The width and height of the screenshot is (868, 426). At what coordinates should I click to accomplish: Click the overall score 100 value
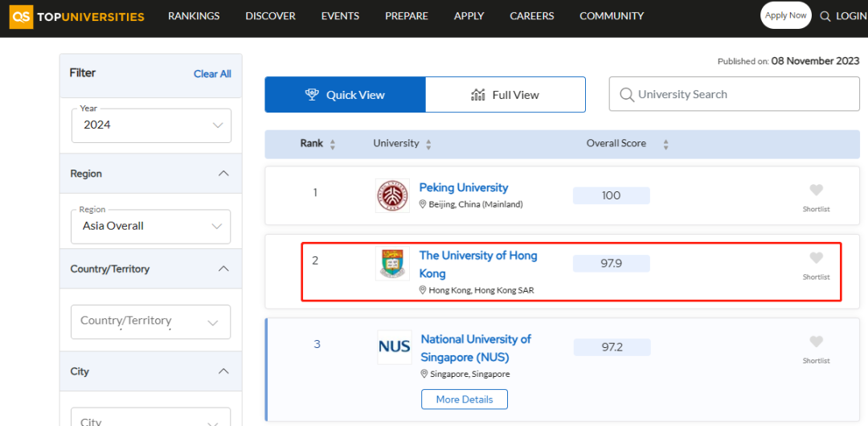[x=611, y=195]
